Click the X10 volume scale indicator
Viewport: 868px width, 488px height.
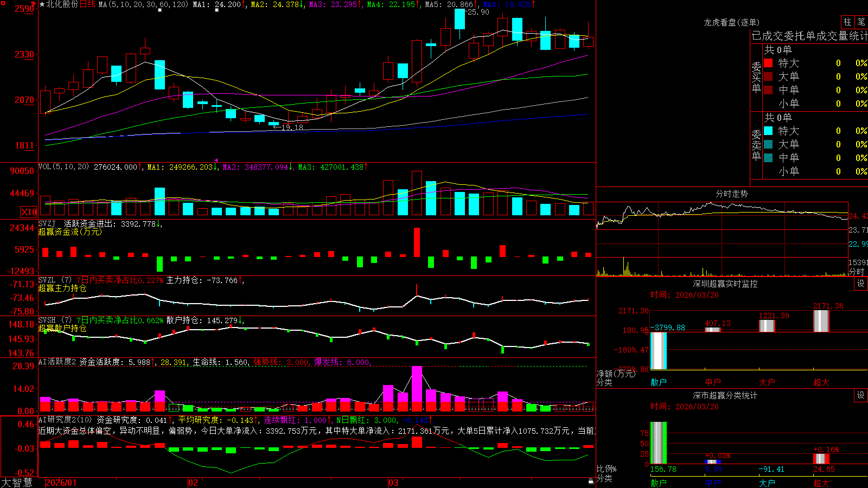coord(29,212)
